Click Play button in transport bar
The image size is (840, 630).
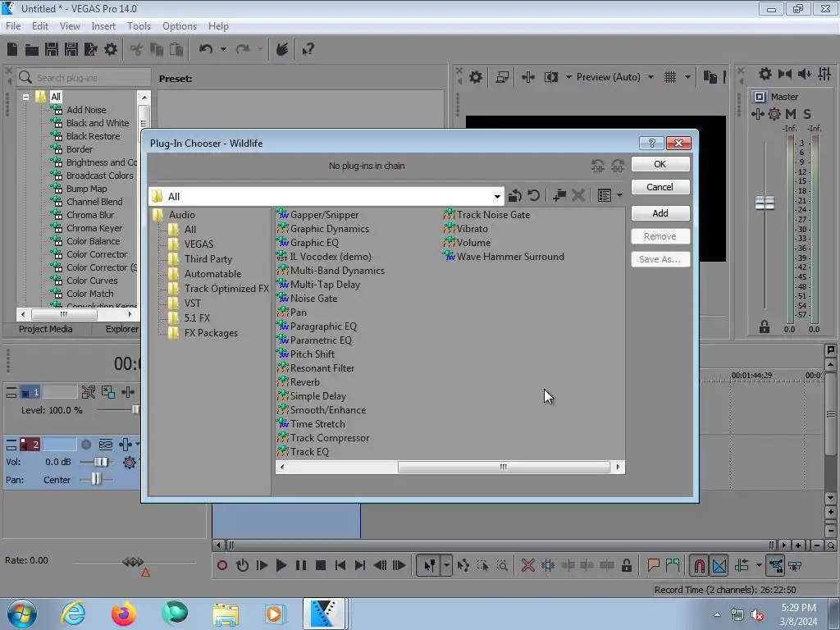point(281,565)
